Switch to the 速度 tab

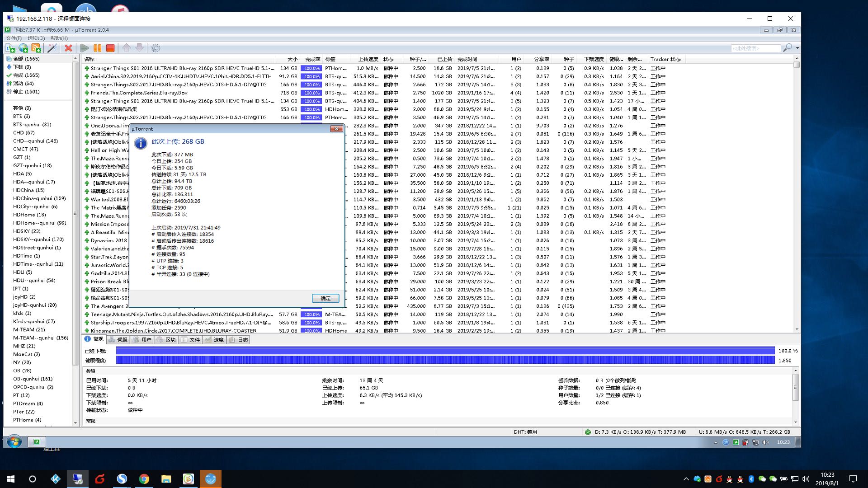tap(215, 340)
